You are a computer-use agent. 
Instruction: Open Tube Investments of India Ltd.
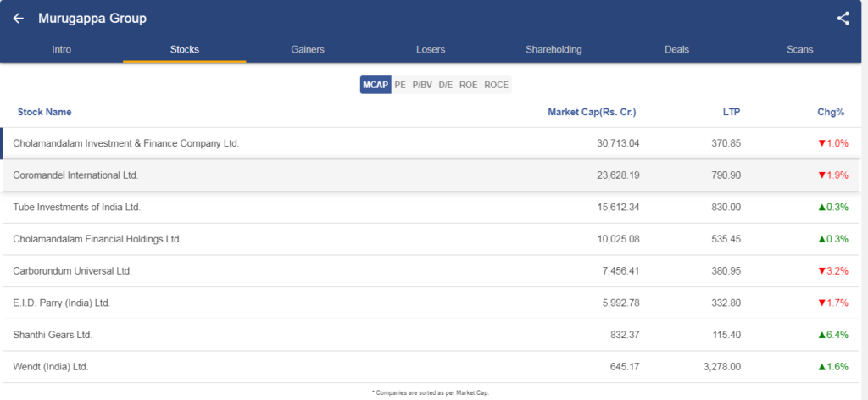(77, 208)
